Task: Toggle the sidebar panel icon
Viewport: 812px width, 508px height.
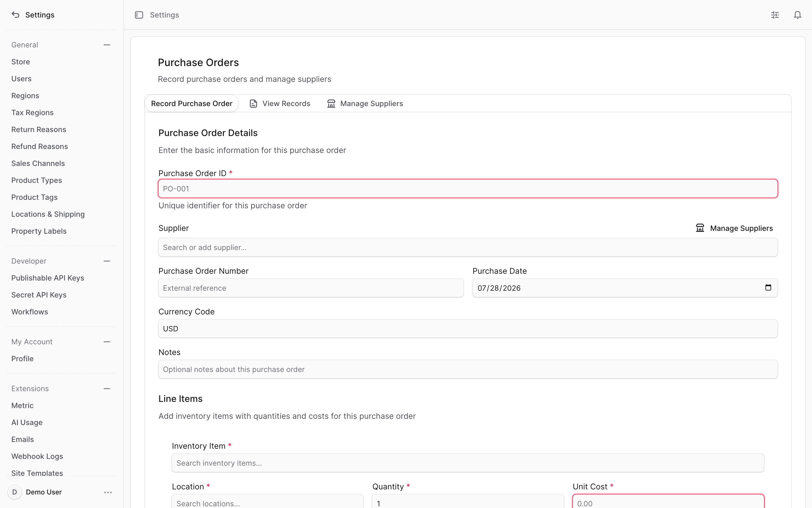Action: 139,15
